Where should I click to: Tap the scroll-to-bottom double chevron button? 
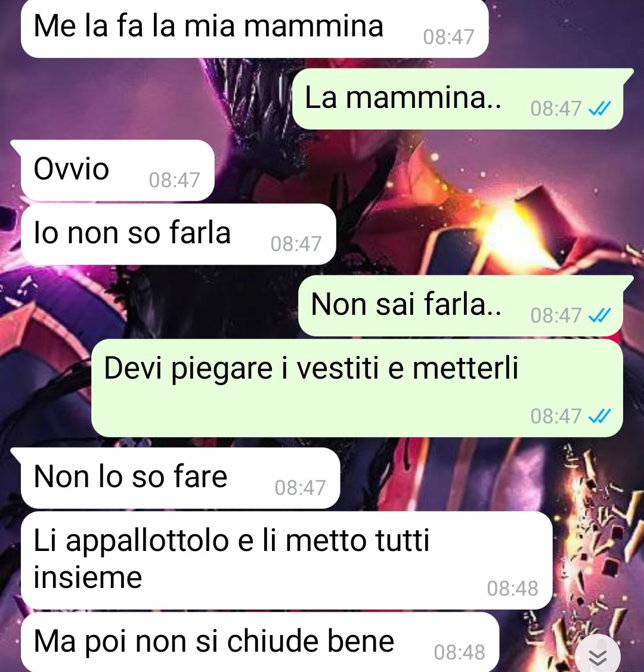coord(597,655)
